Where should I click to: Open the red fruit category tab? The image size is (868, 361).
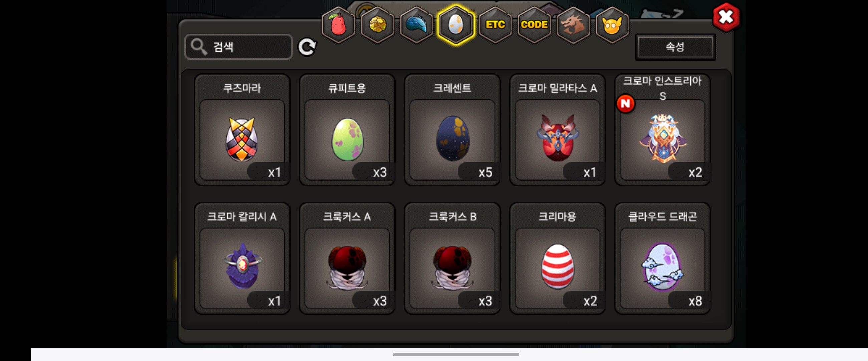coord(338,25)
